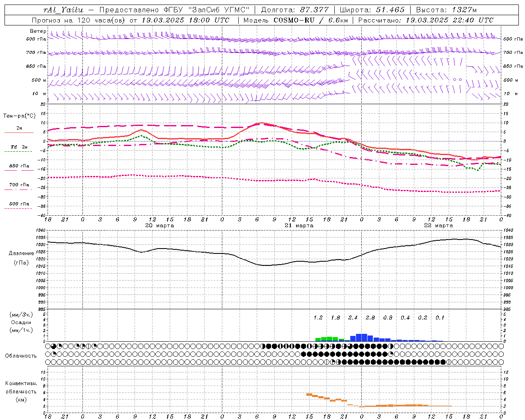Click the 'Прогноз на 120 часа(ов)' text

click(79, 20)
